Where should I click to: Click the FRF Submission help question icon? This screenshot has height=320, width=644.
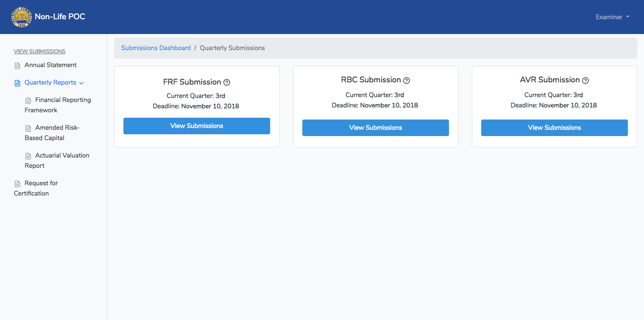tap(227, 82)
